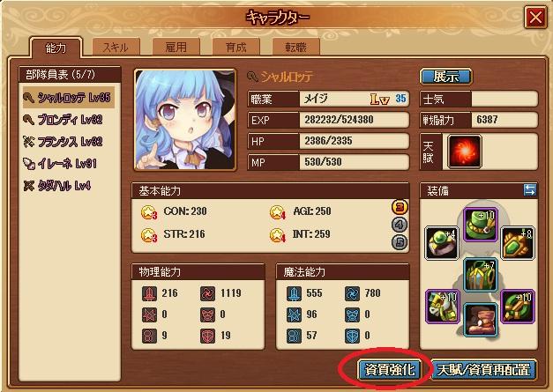Select aptitude rank 3 round button
The image size is (553, 392).
[400, 207]
